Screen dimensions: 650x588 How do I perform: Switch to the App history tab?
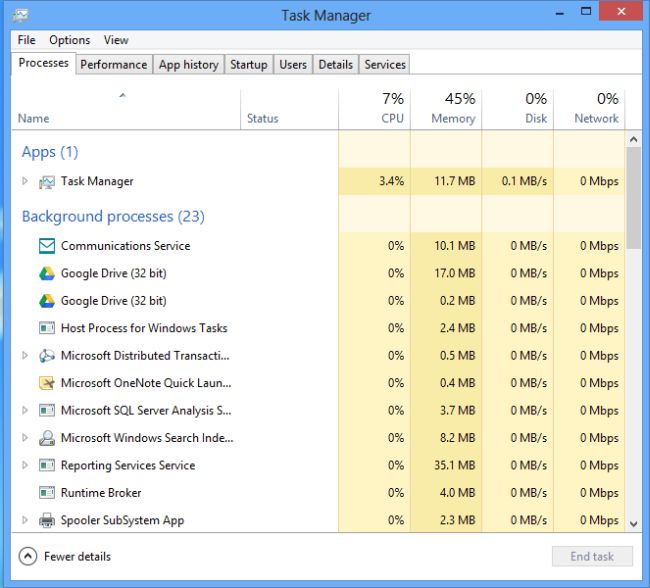[189, 65]
